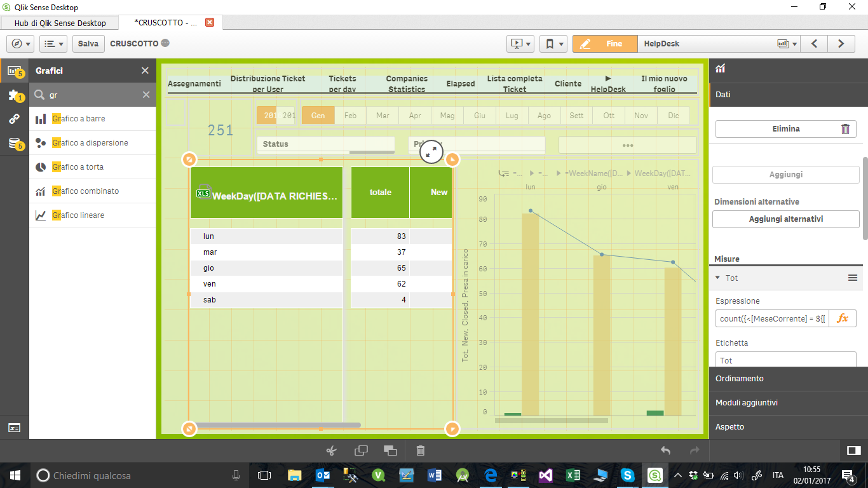The image size is (868, 488).
Task: Close the Grafici panel
Action: pos(145,71)
